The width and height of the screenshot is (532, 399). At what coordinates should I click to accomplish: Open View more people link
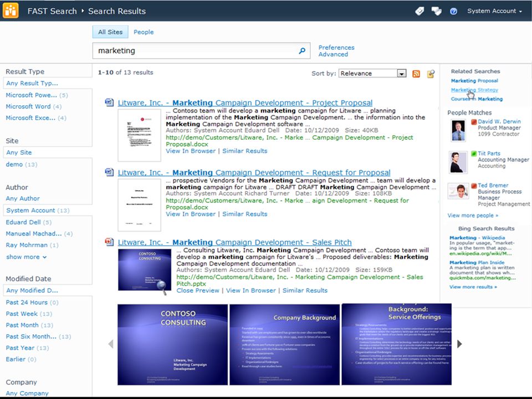coord(473,216)
